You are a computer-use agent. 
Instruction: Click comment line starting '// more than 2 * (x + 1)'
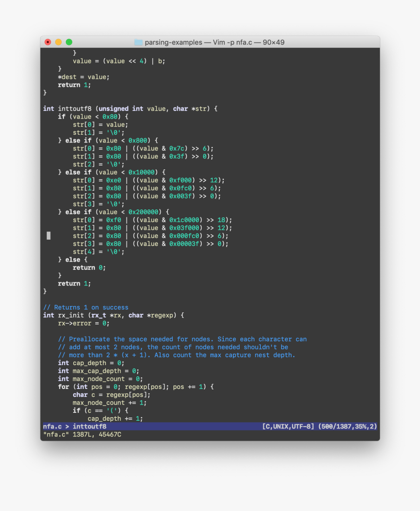pos(176,355)
